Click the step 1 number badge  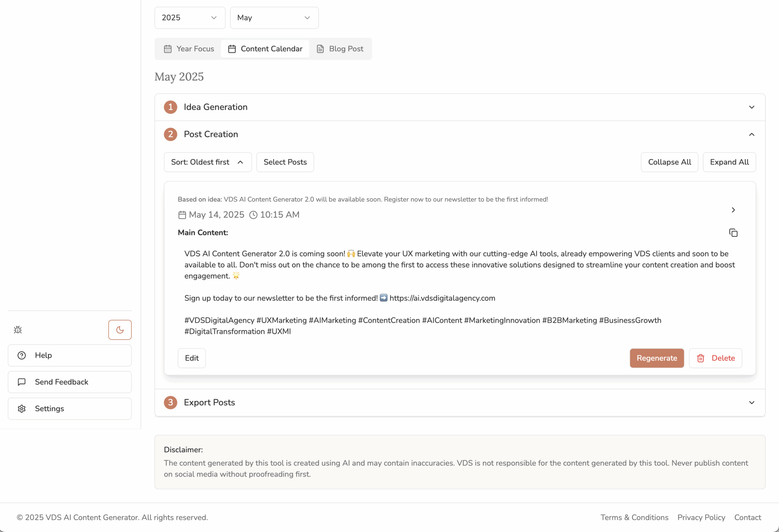[x=171, y=107]
